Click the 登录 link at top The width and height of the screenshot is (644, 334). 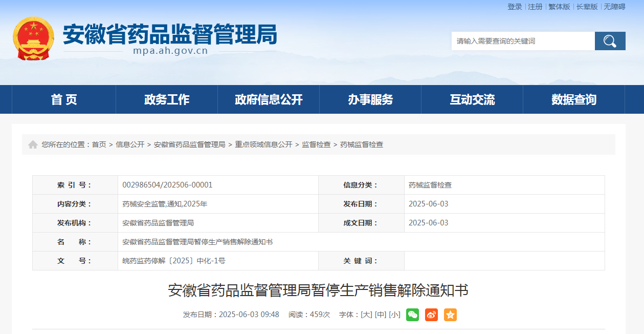[515, 7]
